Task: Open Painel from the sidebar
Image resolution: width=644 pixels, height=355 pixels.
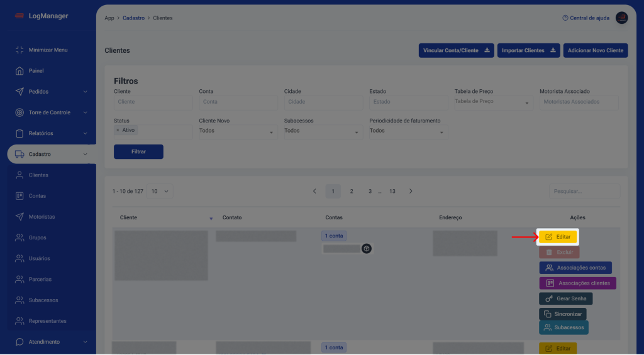Action: (36, 71)
